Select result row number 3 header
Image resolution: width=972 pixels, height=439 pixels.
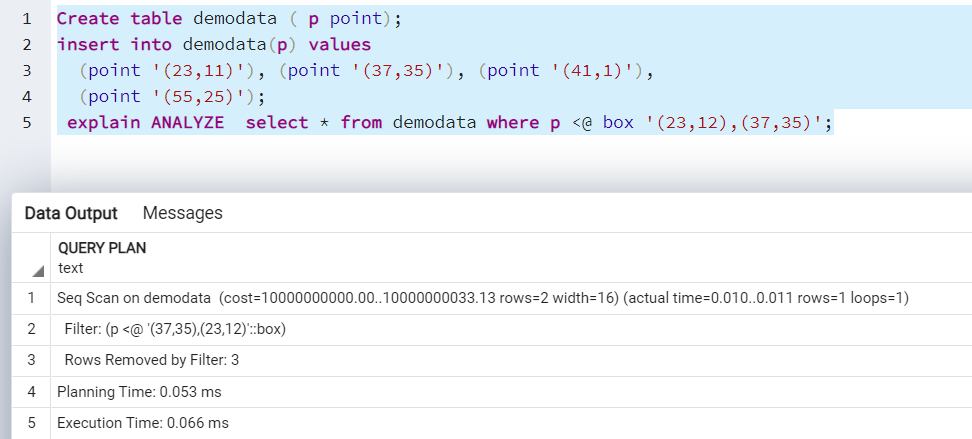click(31, 360)
